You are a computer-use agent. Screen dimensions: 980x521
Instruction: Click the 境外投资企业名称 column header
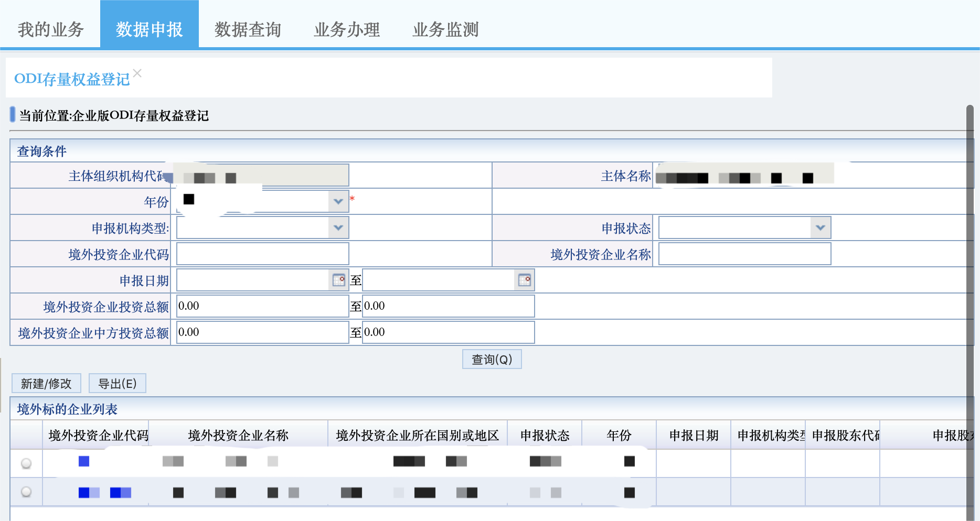238,435
